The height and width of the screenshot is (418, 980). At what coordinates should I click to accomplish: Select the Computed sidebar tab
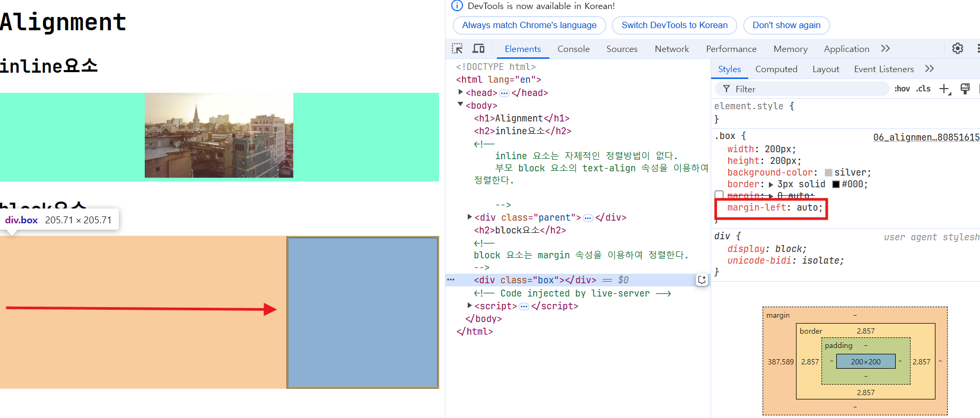776,69
